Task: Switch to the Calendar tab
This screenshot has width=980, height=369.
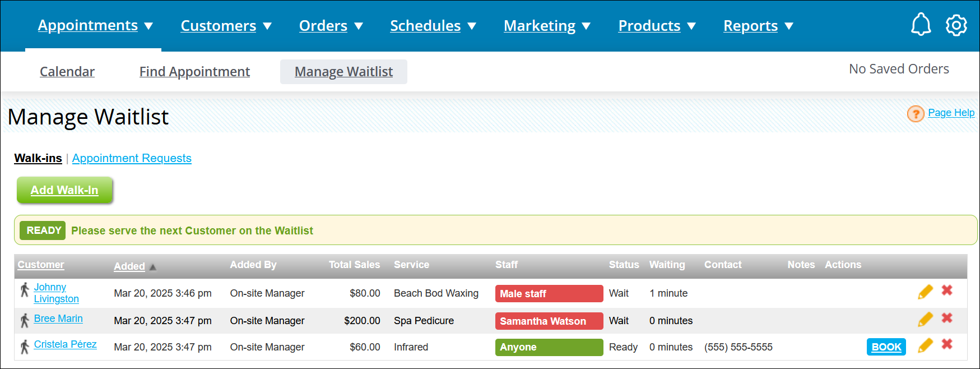Action: click(x=67, y=72)
